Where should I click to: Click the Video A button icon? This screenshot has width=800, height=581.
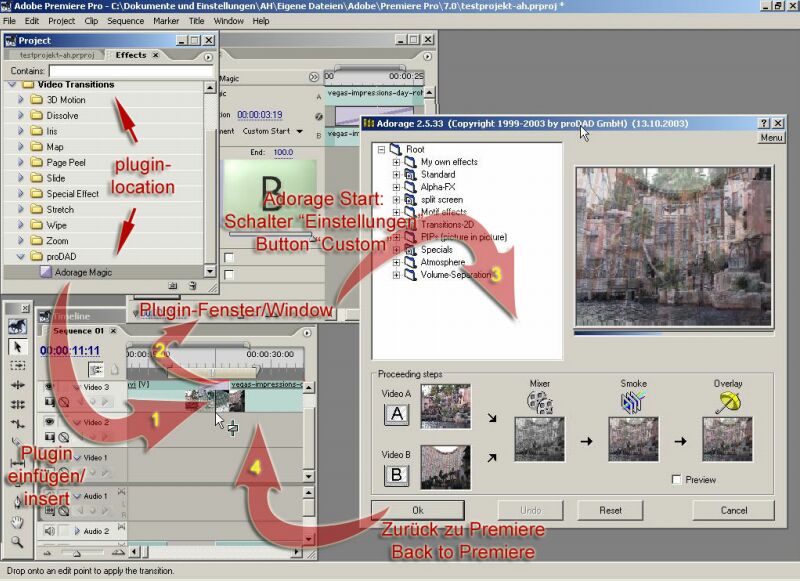pos(396,414)
